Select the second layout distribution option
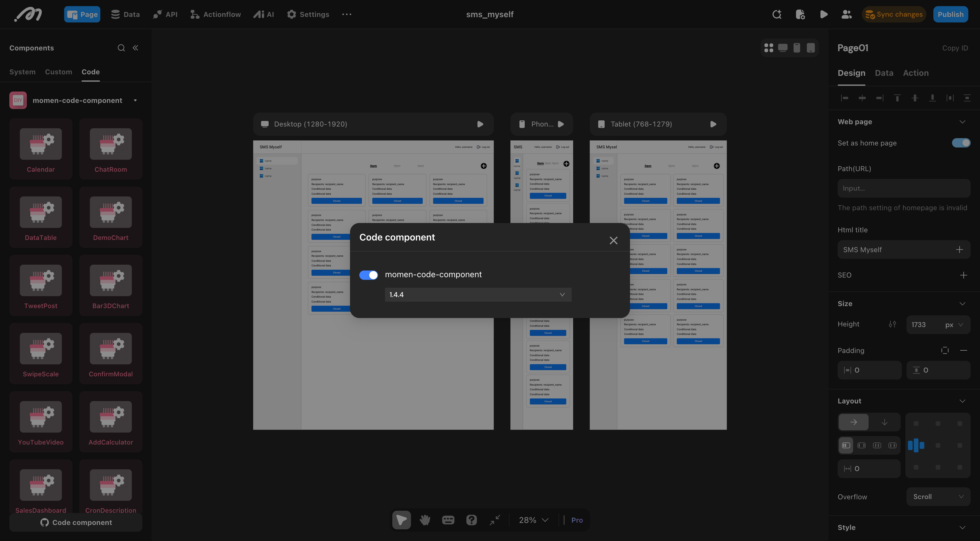Screen dimensions: 980x541 (x=861, y=445)
